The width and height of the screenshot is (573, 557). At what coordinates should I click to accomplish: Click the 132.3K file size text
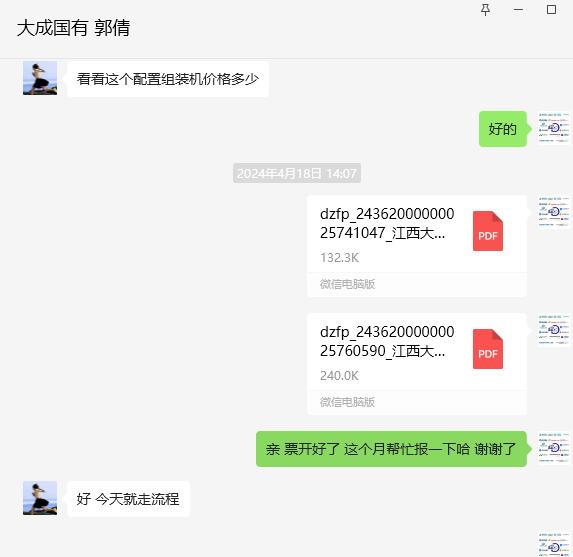click(x=339, y=258)
